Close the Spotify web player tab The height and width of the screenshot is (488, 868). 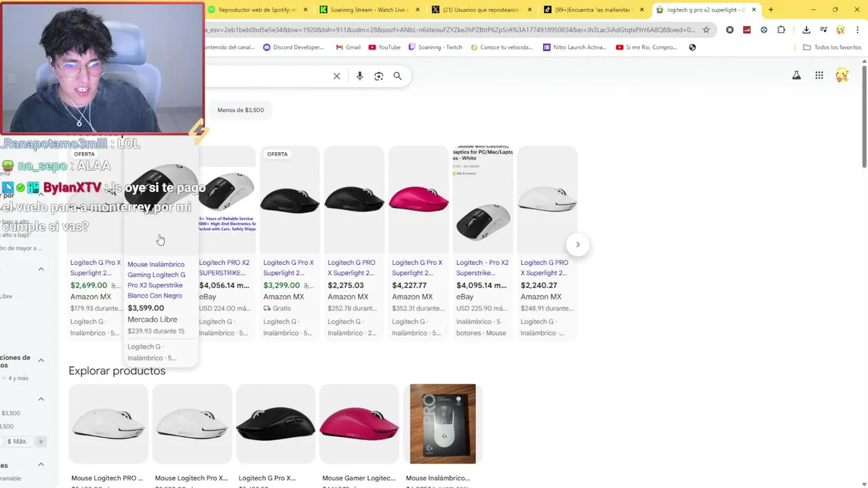tap(305, 9)
